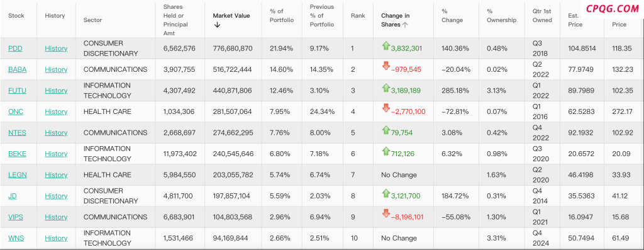Click the green up arrow in PDD row

[x=386, y=46]
